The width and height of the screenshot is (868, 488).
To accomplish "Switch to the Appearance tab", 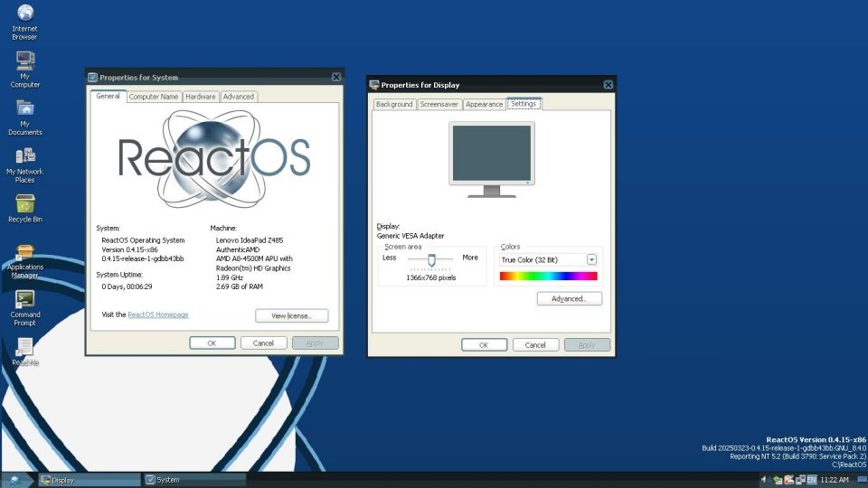I will [484, 104].
